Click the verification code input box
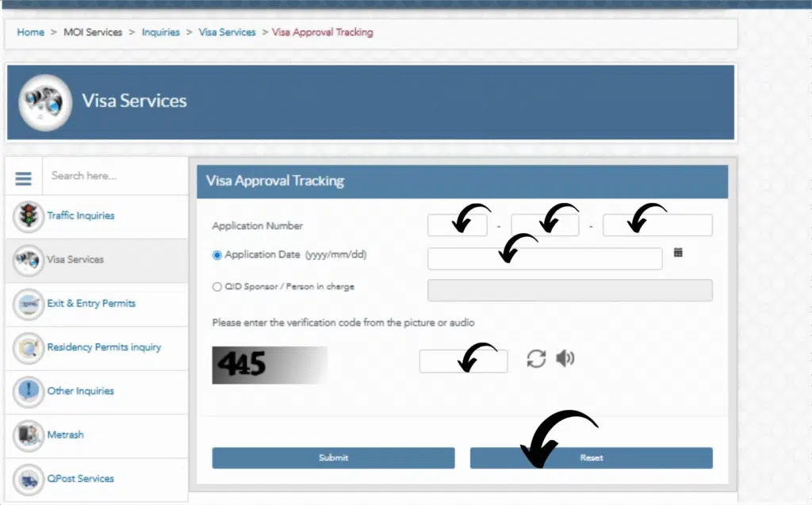Image resolution: width=812 pixels, height=505 pixels. point(463,361)
